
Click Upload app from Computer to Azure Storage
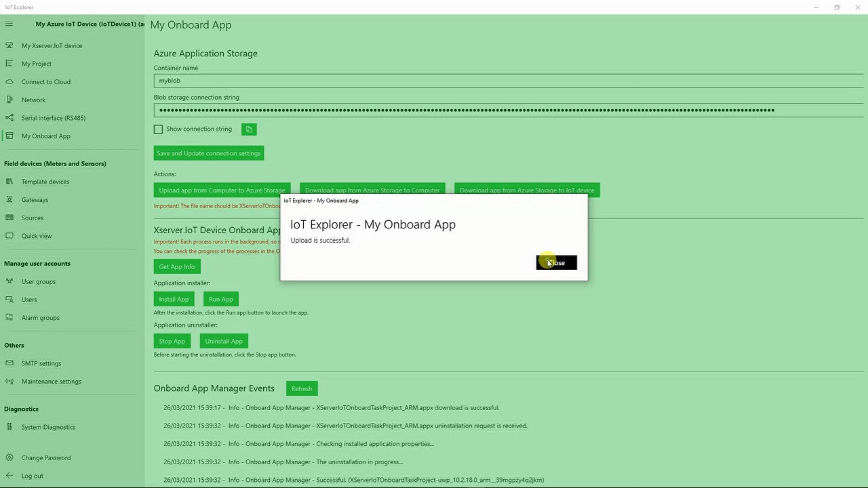tap(222, 190)
